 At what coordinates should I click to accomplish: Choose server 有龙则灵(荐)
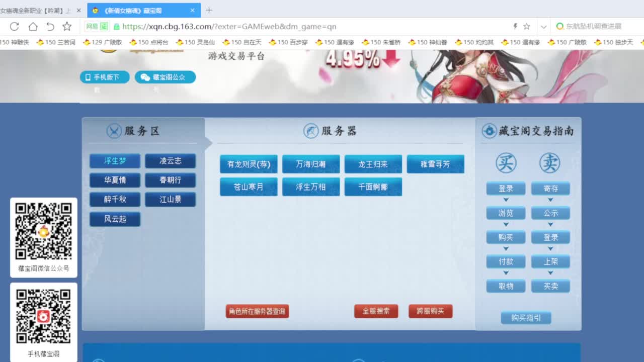click(249, 164)
